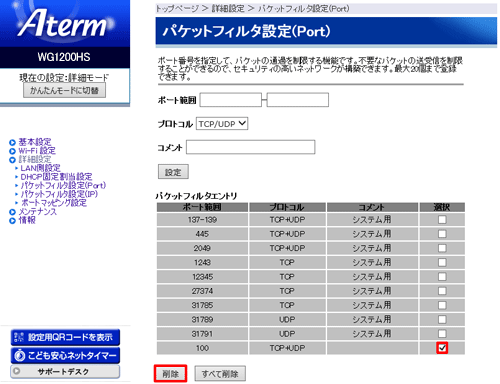The width and height of the screenshot is (500, 384).
Task: Check the box for port 27374
Action: point(442,291)
